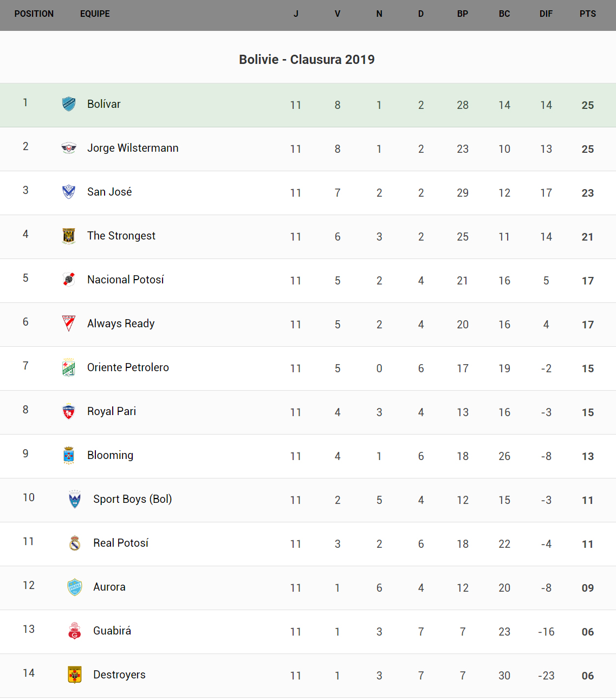This screenshot has height=699, width=616.
Task: Click the PTS column header
Action: 587,14
